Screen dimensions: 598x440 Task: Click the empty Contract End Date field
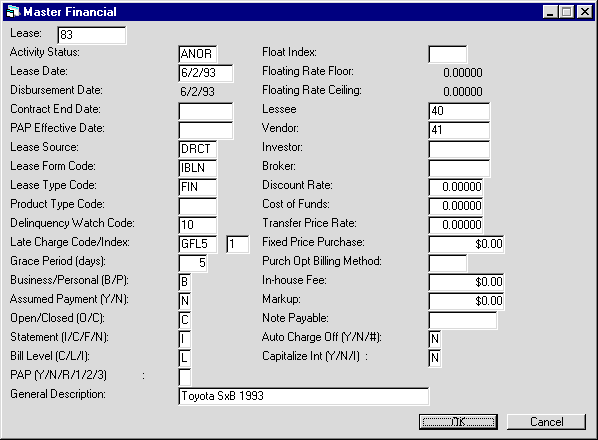click(x=206, y=111)
